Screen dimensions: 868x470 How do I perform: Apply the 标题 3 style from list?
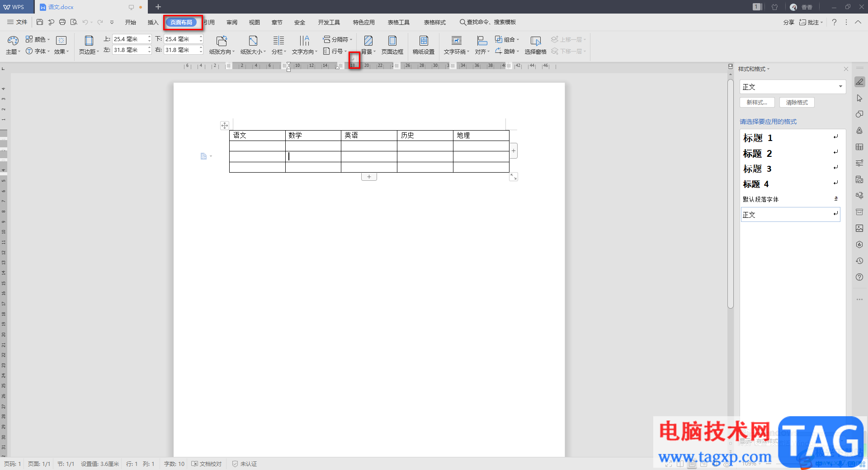coord(790,169)
